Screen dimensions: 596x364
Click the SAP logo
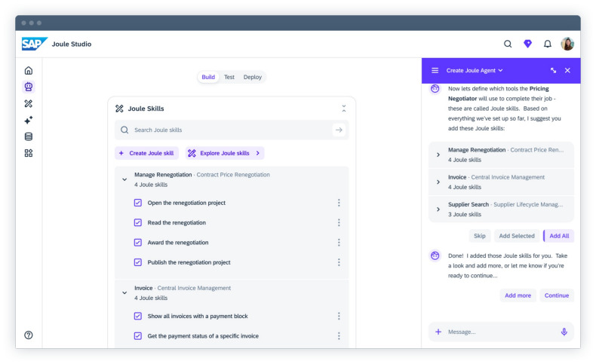click(34, 44)
